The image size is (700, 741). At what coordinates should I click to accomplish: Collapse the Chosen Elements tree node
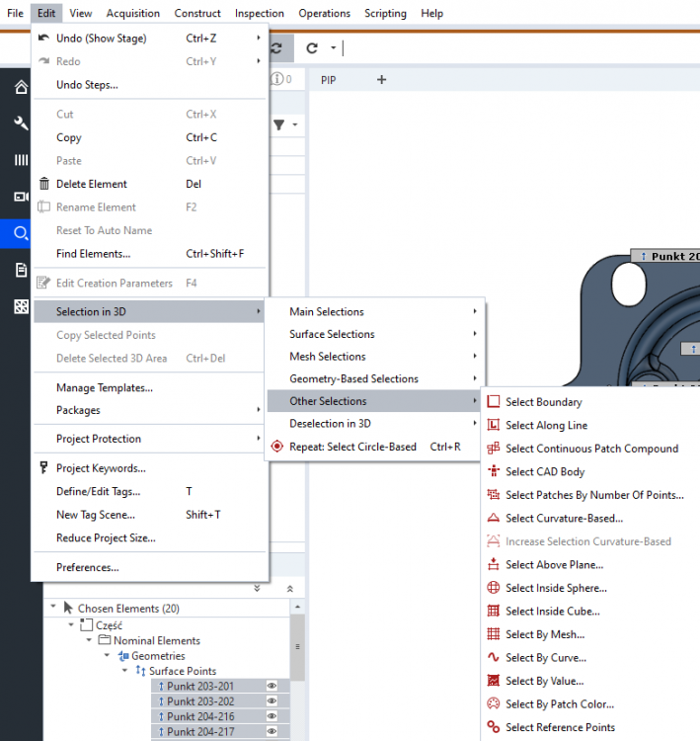point(53,607)
